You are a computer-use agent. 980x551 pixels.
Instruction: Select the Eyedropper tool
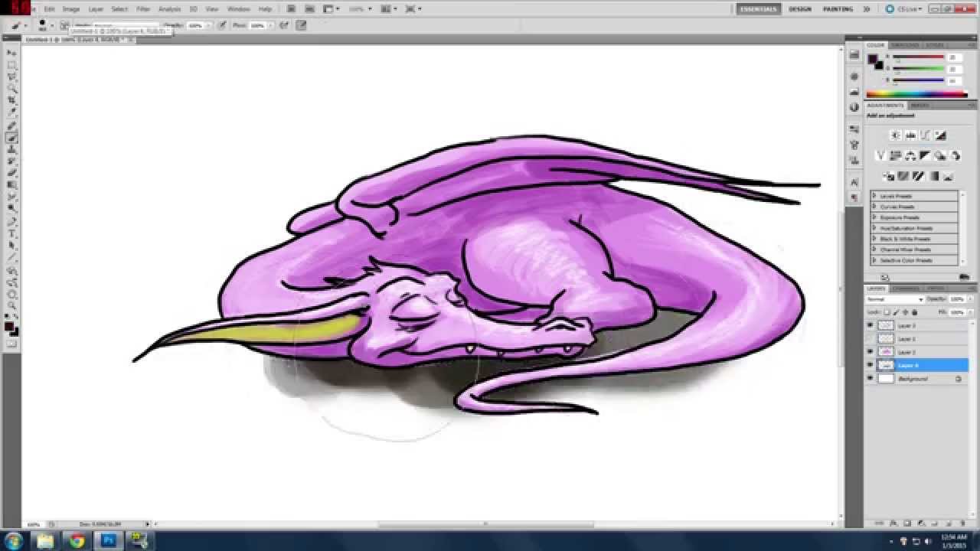click(11, 112)
